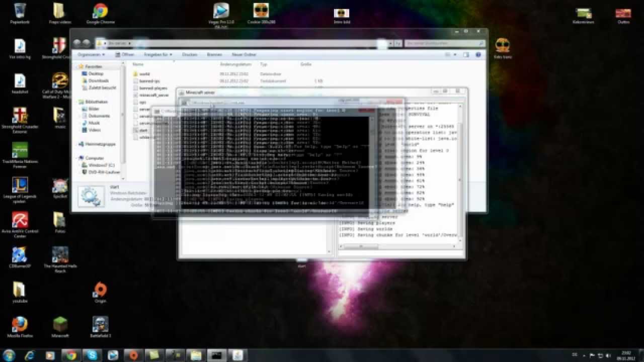Launch League of Legends desktop shortcut
The image size is (644, 362).
[x=20, y=190]
